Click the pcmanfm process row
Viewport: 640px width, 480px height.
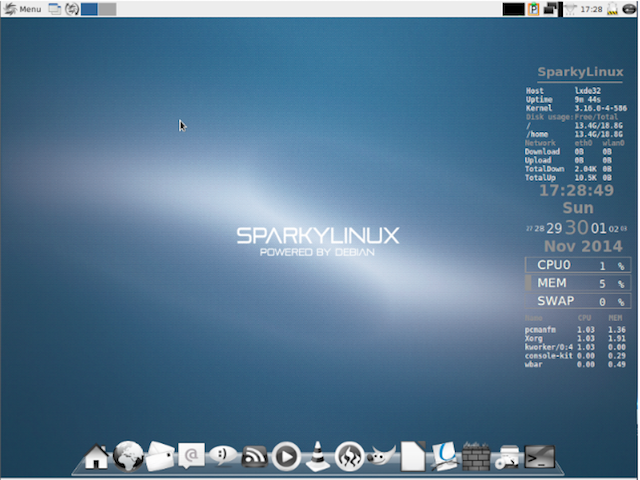pyautogui.click(x=575, y=329)
